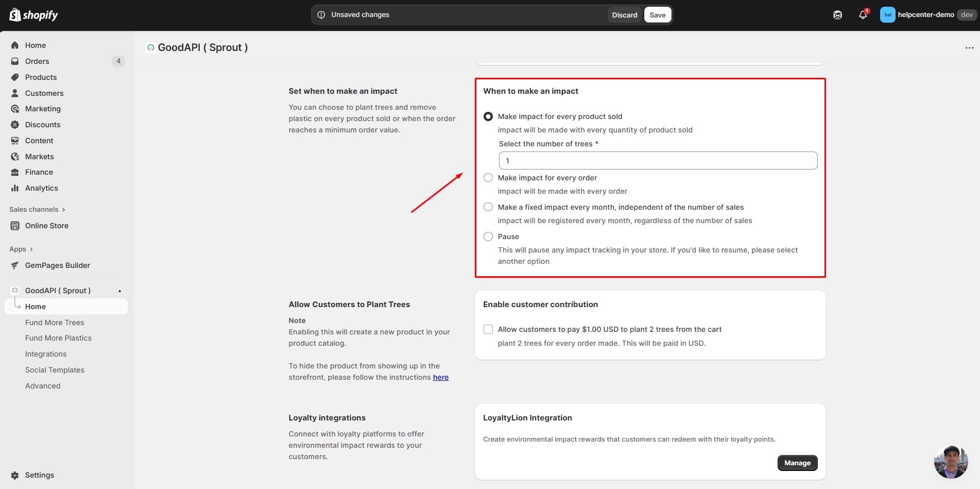Viewport: 980px width, 489px height.
Task: Click the Discounts icon in sidebar
Action: click(15, 125)
